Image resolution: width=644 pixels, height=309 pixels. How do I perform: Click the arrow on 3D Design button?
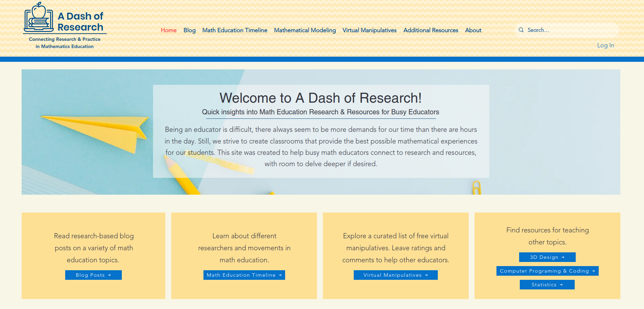pos(564,257)
